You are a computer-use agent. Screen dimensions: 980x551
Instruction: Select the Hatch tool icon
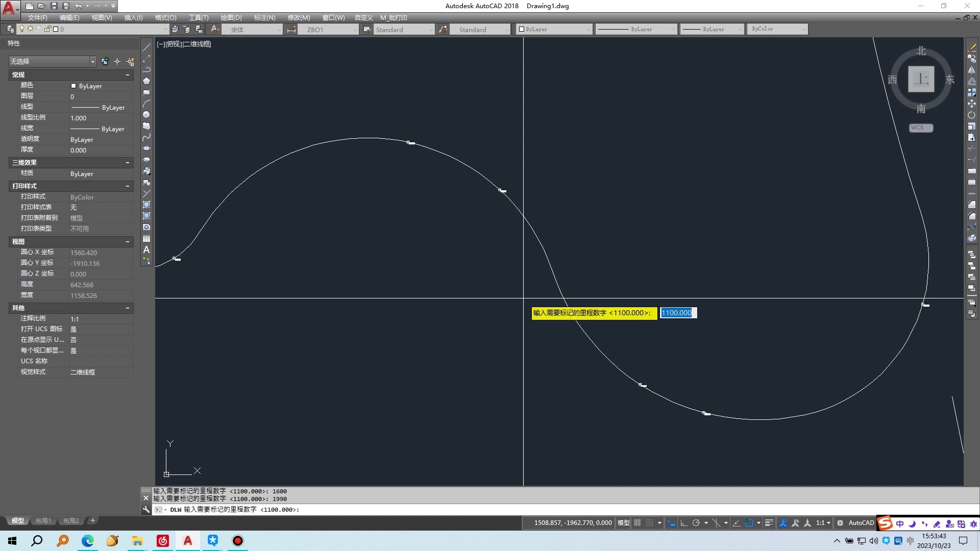click(146, 205)
